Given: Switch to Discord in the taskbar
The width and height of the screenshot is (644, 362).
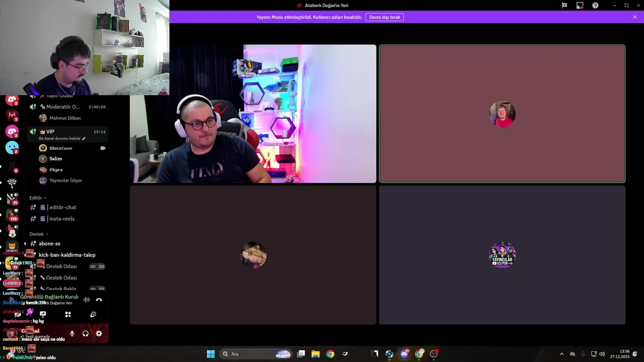Looking at the screenshot, I should [404, 354].
